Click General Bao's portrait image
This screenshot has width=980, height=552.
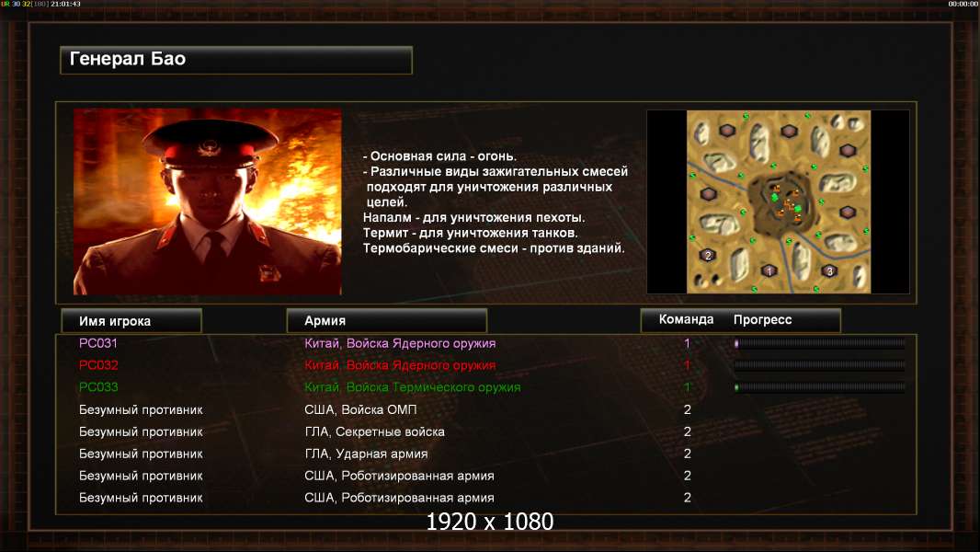point(208,201)
